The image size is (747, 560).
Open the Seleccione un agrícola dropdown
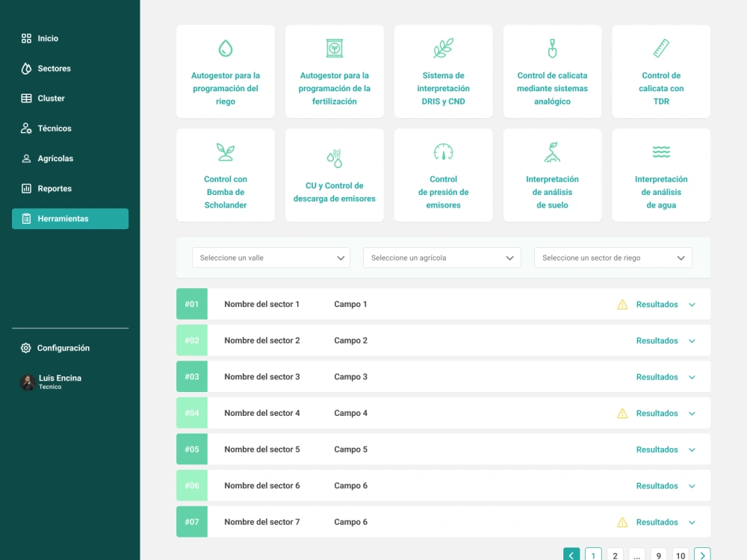tap(441, 257)
